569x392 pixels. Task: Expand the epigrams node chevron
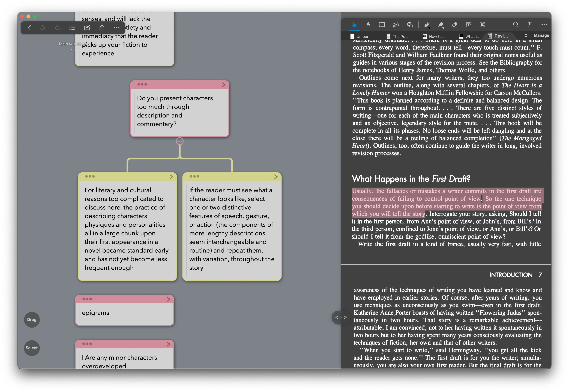pyautogui.click(x=168, y=299)
